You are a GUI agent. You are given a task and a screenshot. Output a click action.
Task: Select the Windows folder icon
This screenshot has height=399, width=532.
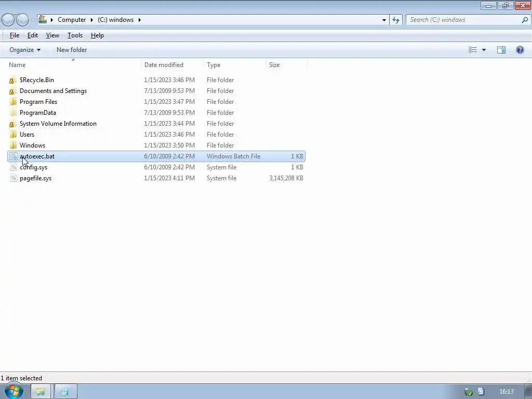[x=13, y=145]
